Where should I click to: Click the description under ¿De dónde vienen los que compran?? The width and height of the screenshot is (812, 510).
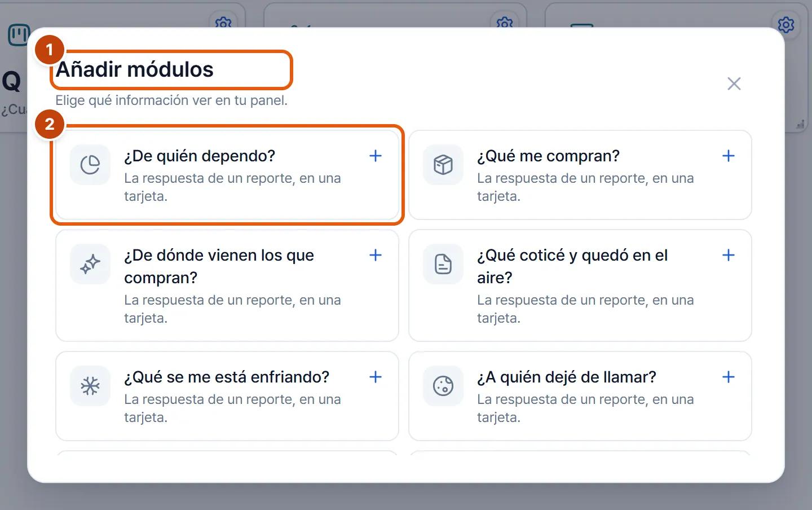[232, 309]
